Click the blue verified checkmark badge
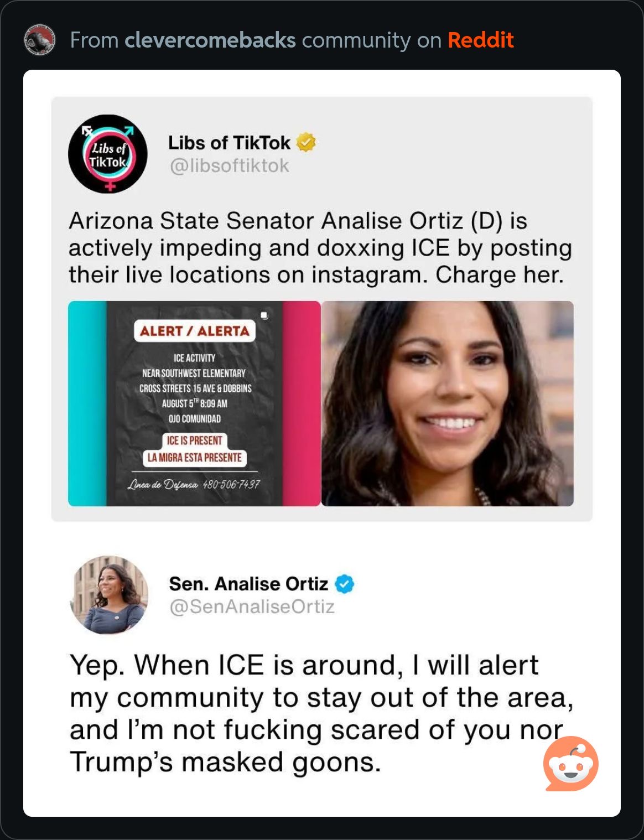Viewport: 644px width, 840px height. click(x=345, y=584)
